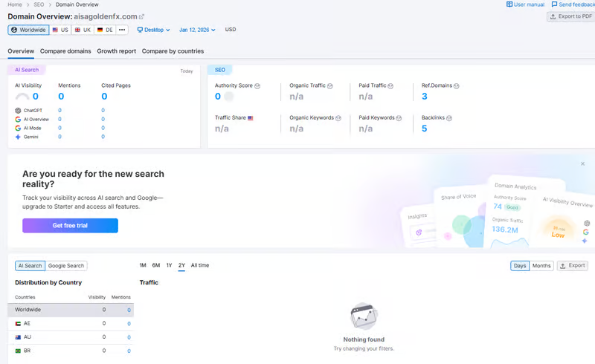Click the Organic Traffic info icon

pos(332,86)
